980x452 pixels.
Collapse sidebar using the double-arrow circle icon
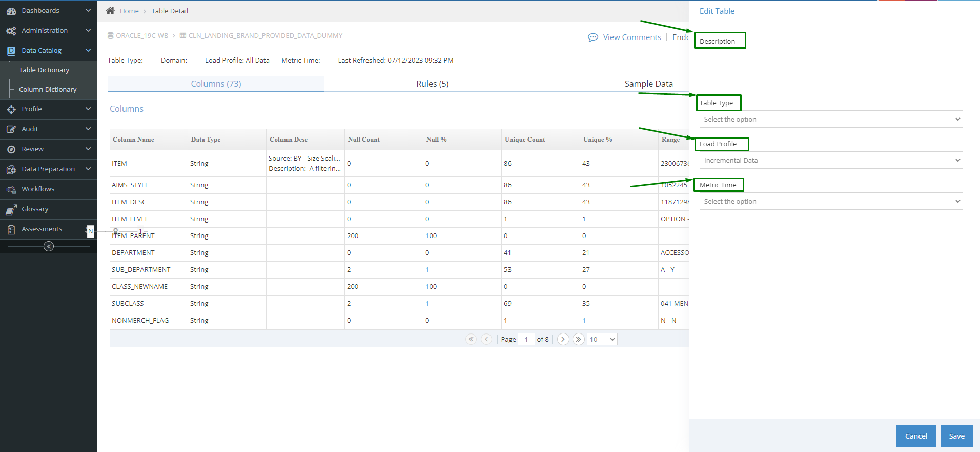[49, 247]
